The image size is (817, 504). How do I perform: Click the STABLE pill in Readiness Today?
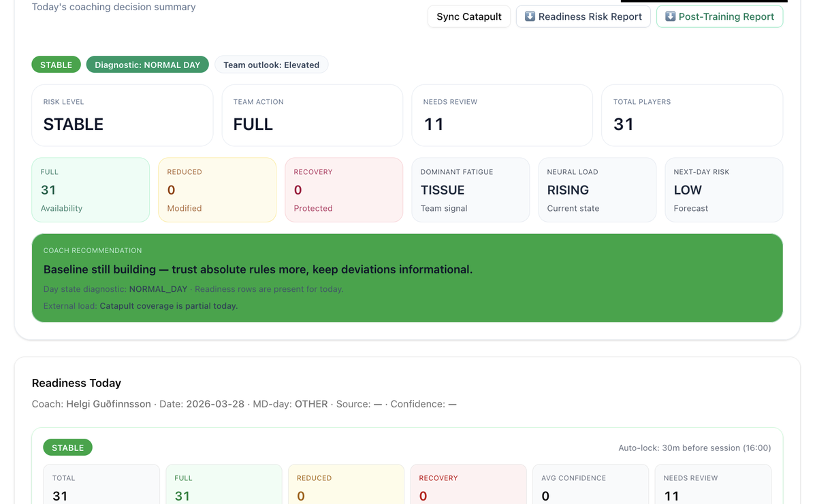[67, 447]
